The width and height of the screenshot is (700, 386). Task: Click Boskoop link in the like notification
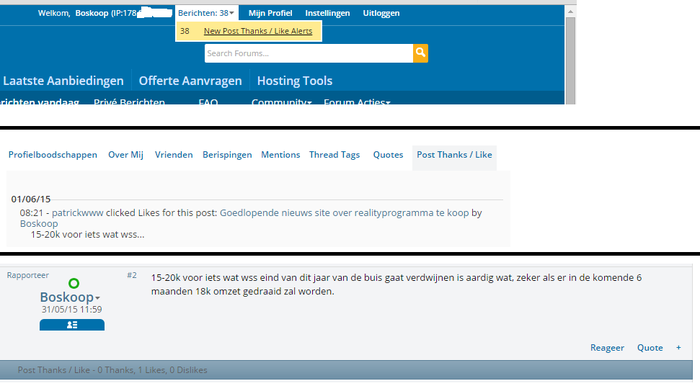(39, 224)
